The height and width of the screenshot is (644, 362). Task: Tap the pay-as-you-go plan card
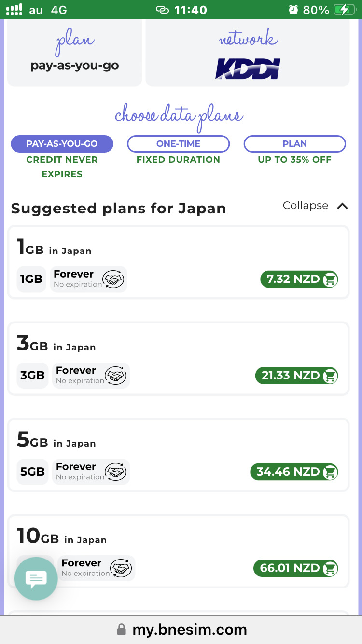74,53
